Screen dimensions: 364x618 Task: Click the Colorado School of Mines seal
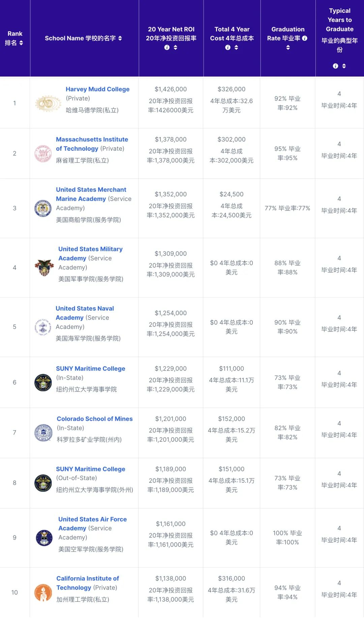pos(43,433)
